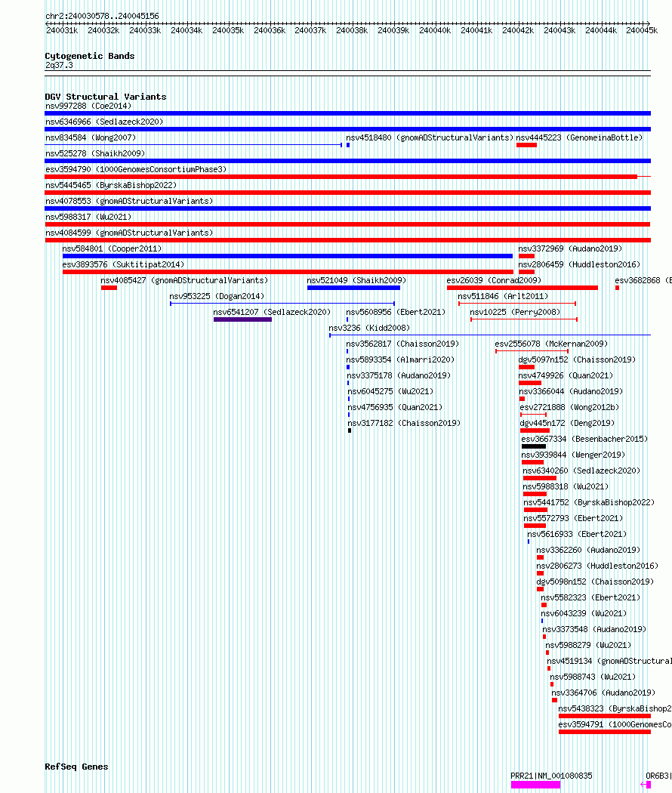Select nsv5988279 (Wu2021) label

coord(588,645)
